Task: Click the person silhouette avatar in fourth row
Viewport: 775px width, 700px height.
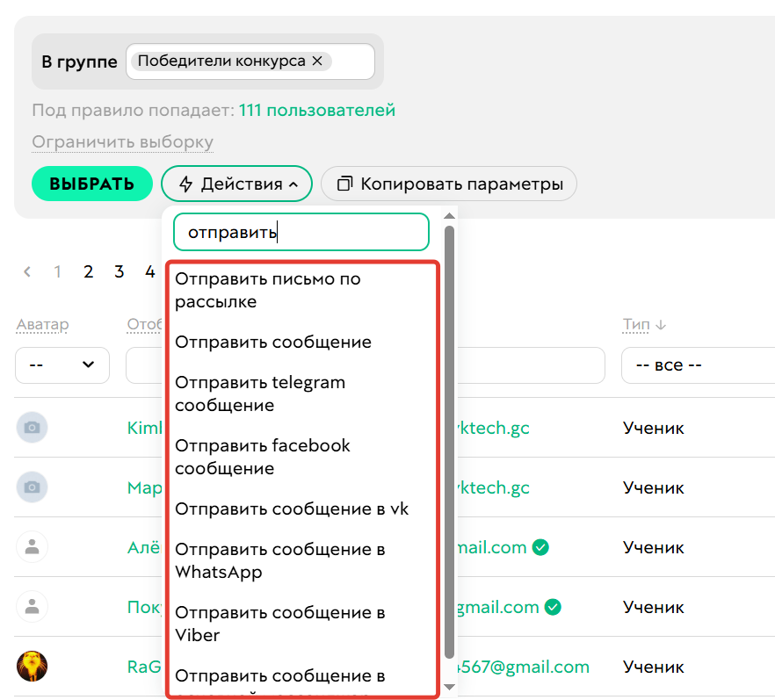Action: 32,607
